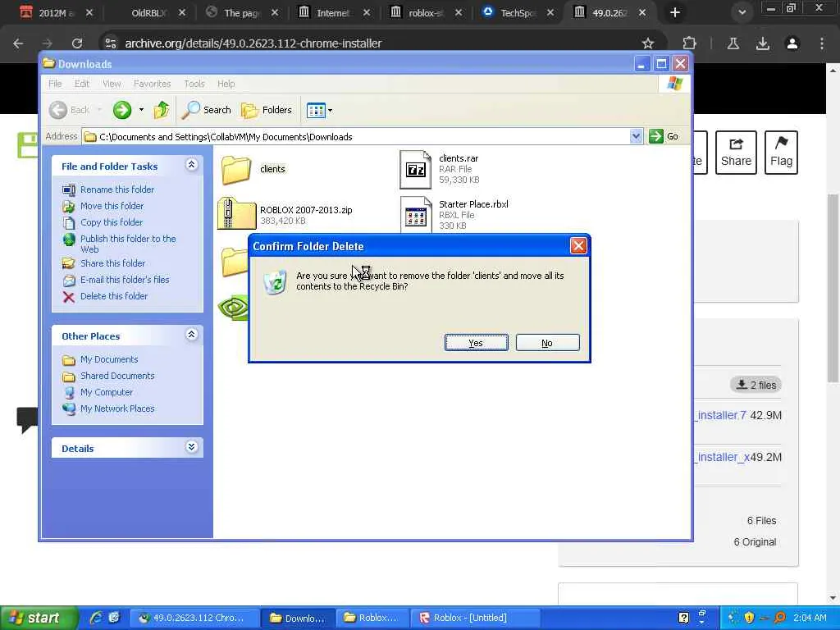
Task: Click E-mail this folder's files
Action: point(125,280)
